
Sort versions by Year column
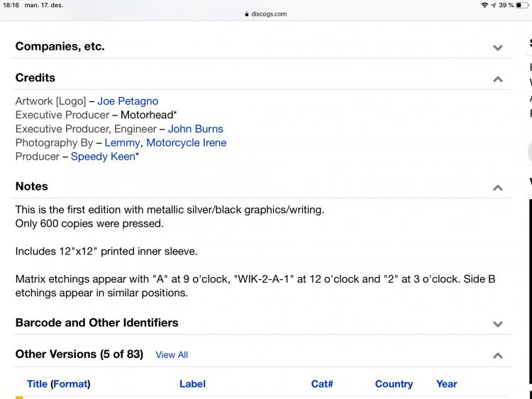(x=446, y=384)
